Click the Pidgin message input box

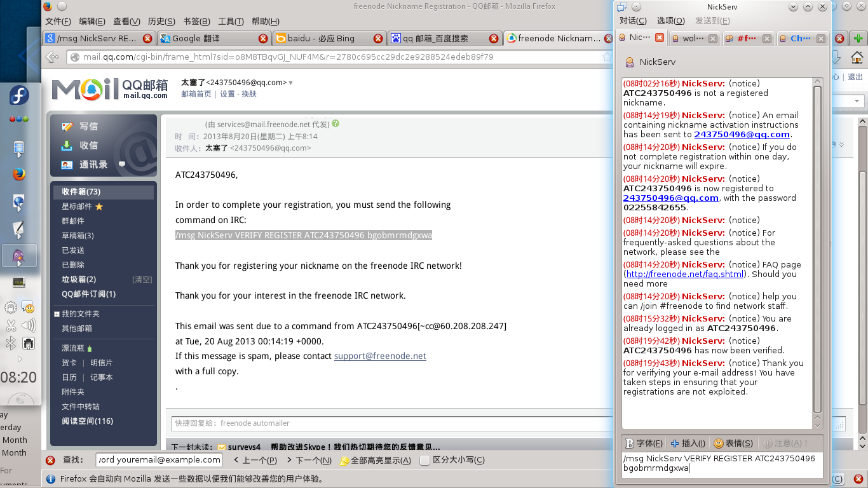pyautogui.click(x=722, y=464)
